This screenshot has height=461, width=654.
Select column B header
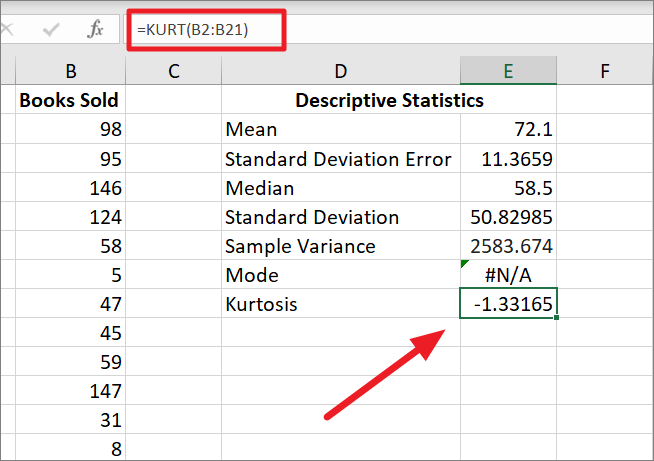pos(70,71)
